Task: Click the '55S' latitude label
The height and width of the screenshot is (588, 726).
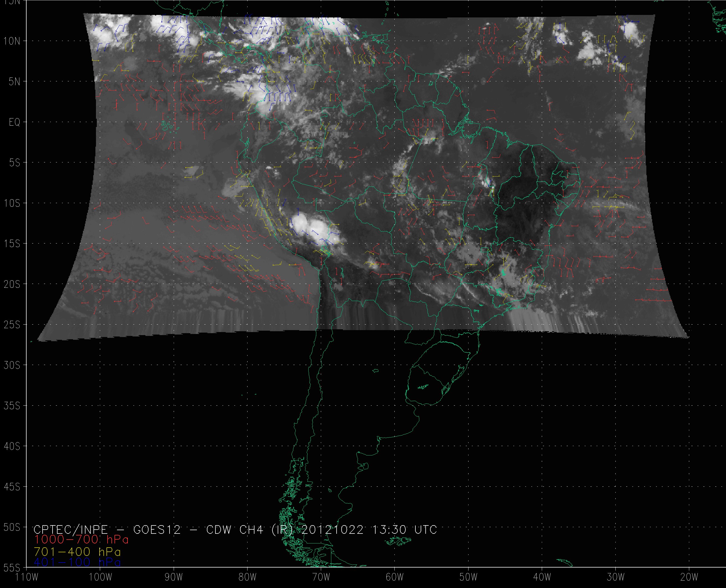Action: coord(12,567)
